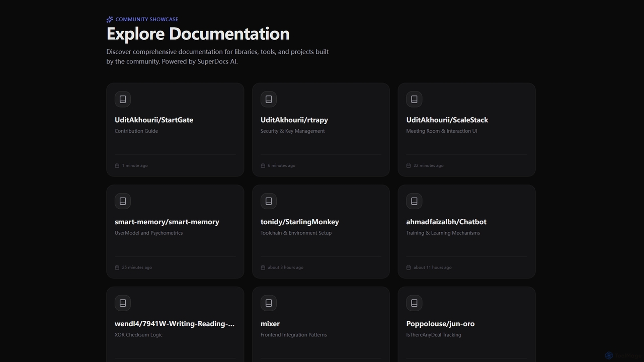This screenshot has height=362, width=644.
Task: Open the wendl4/7941W-Writing-Reading title
Action: pyautogui.click(x=175, y=324)
